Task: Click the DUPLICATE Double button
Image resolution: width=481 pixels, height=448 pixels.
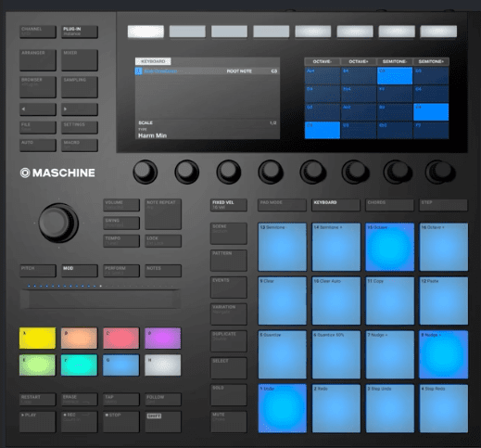Action: click(x=229, y=340)
